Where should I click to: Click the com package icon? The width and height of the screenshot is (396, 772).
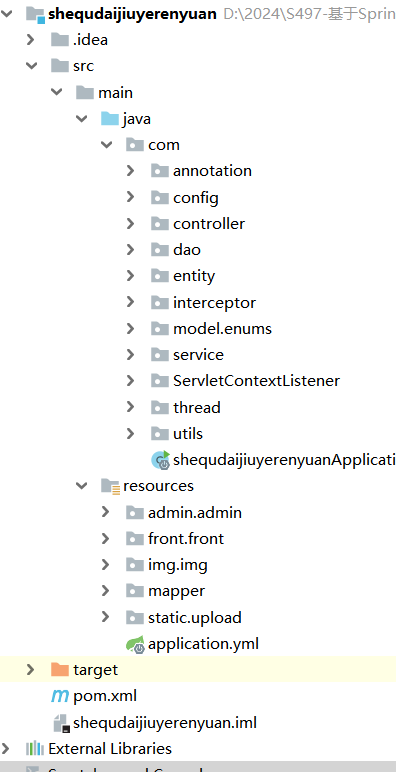point(135,144)
